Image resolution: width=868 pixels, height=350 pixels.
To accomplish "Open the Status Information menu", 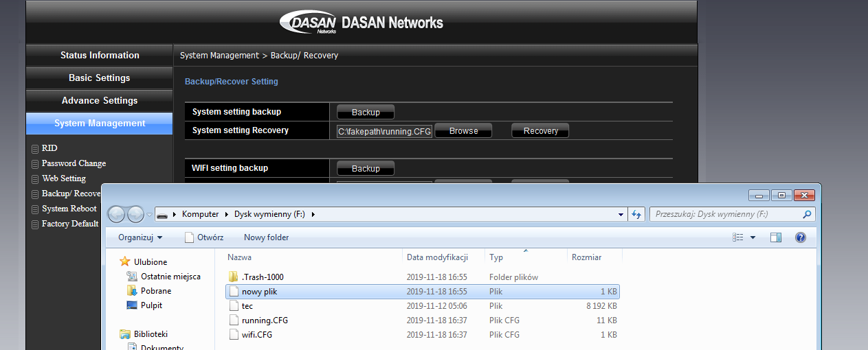I will coord(100,56).
